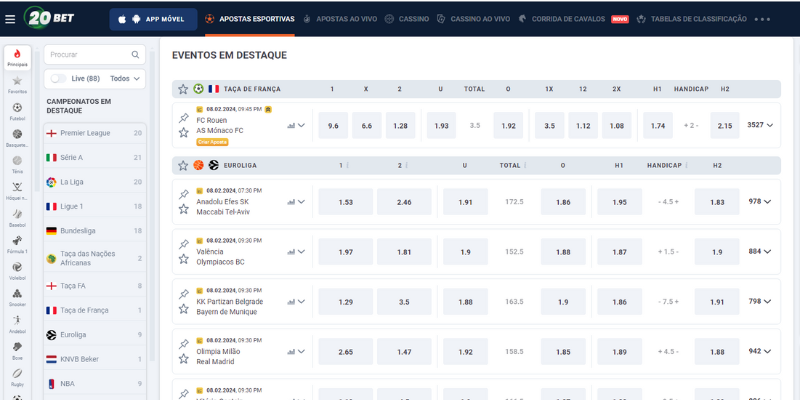800x400 pixels.
Task: Toggle the Live (88) switch
Action: (59, 79)
